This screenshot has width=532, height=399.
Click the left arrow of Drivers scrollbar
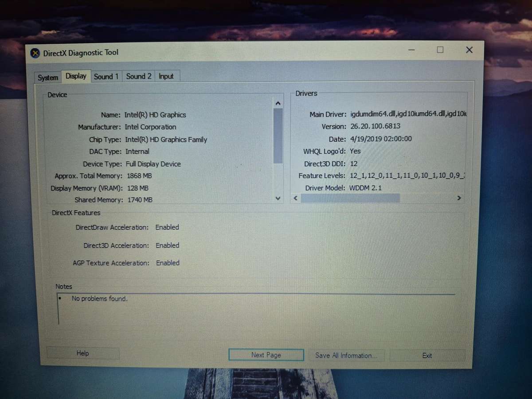[x=295, y=198]
